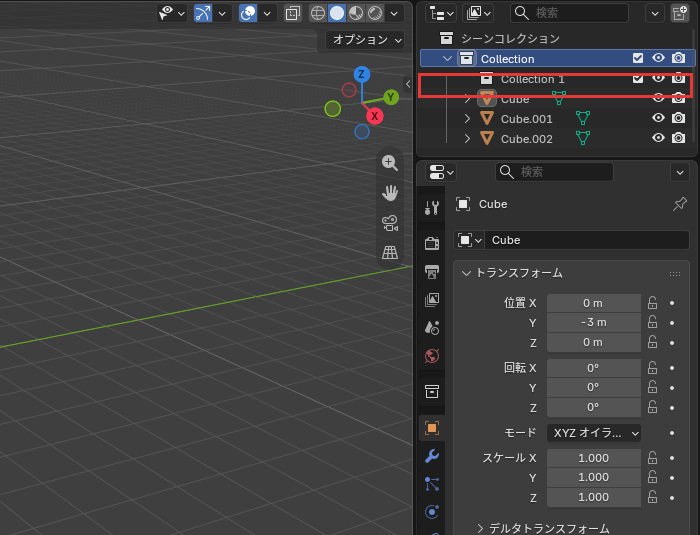Hide Collection in viewport via eye
Screen dimensions: 700x535
click(658, 58)
